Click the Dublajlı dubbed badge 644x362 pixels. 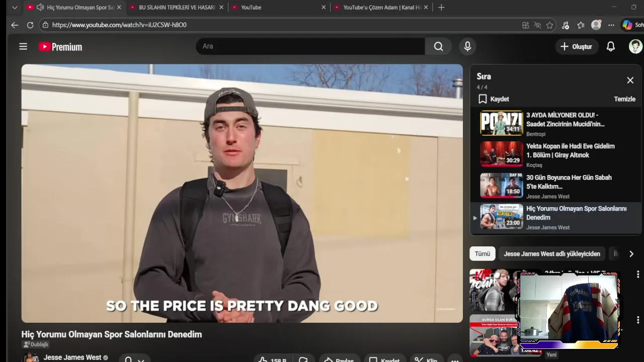click(35, 344)
